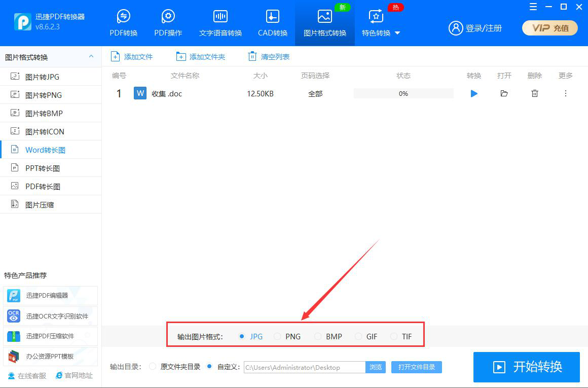Choose 原文件夹目录 output radio
588x388 pixels.
(152, 367)
